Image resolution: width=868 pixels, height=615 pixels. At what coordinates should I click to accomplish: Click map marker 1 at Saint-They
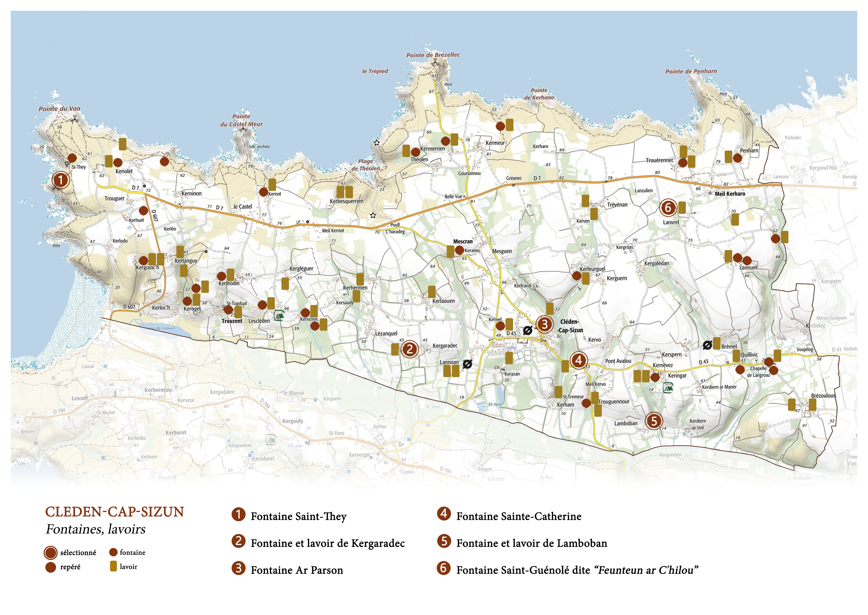click(61, 180)
